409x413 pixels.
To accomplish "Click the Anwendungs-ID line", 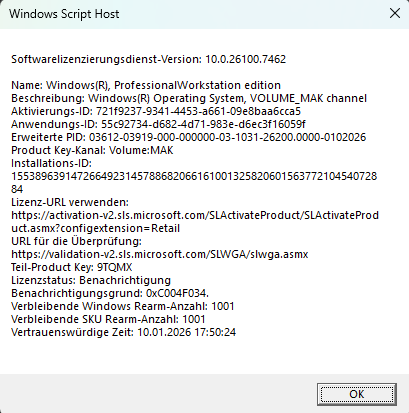I will click(158, 124).
